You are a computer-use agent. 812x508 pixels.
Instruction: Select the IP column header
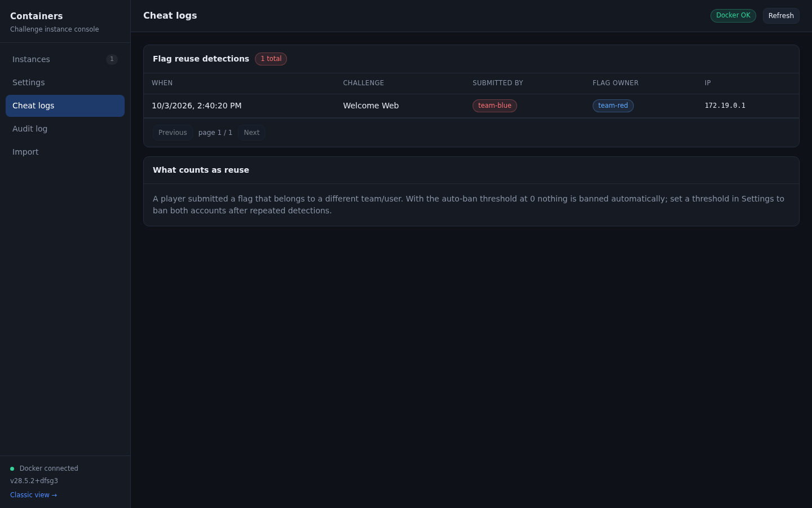(708, 83)
